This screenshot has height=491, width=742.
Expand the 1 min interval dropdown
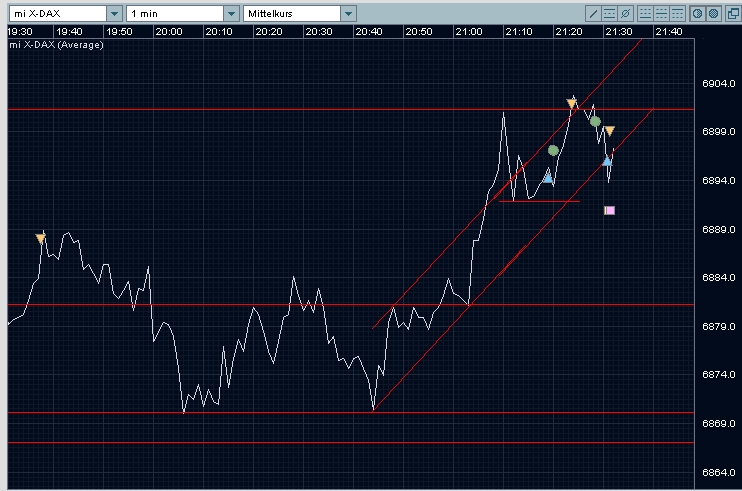(231, 14)
